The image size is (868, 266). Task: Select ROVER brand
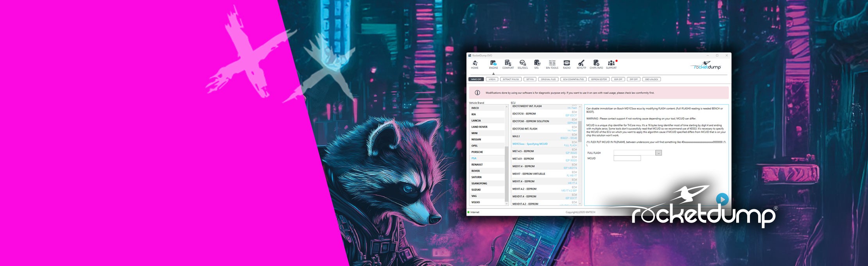tap(487, 171)
